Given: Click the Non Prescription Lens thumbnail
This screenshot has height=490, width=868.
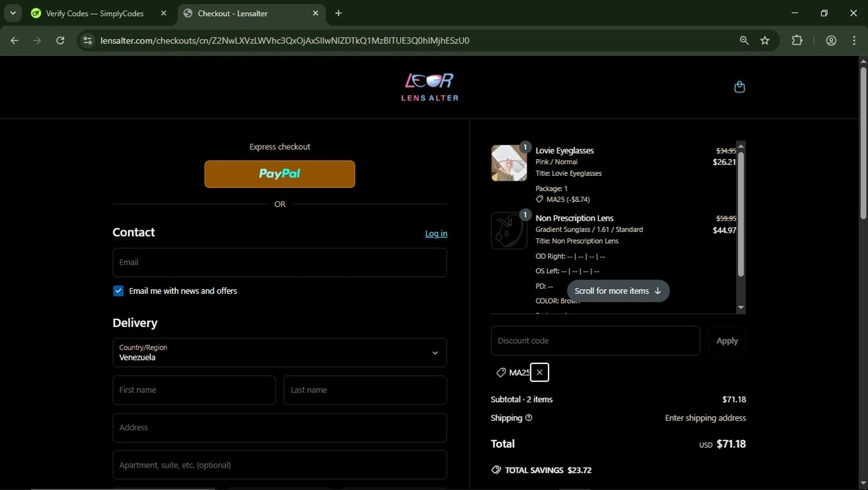Looking at the screenshot, I should click(x=509, y=231).
